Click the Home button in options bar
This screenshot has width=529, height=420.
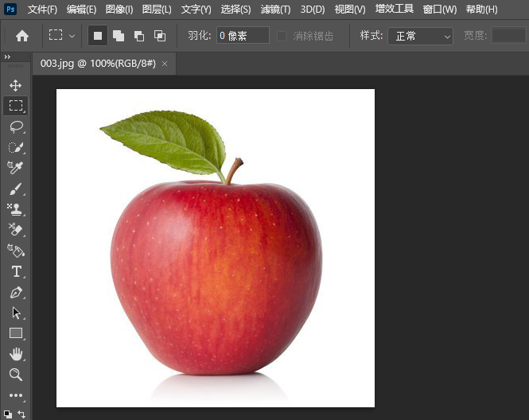click(22, 36)
